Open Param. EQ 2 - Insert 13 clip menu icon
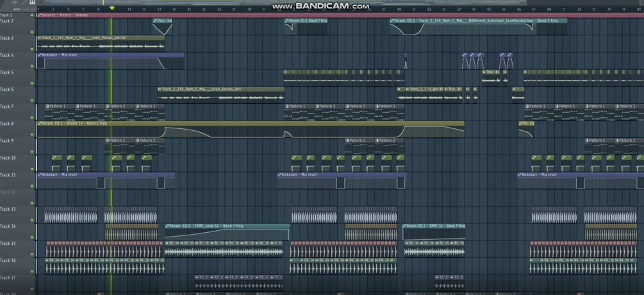The width and height of the screenshot is (644, 295). click(x=40, y=123)
